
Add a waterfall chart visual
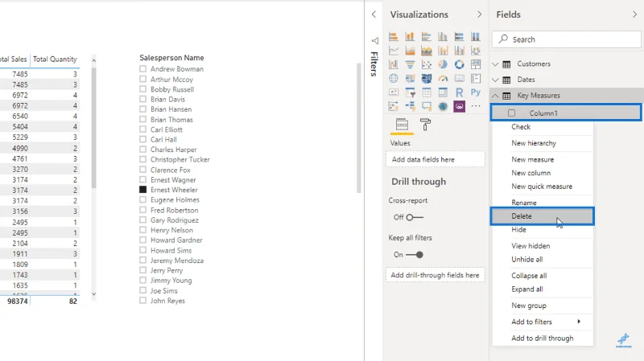394,64
